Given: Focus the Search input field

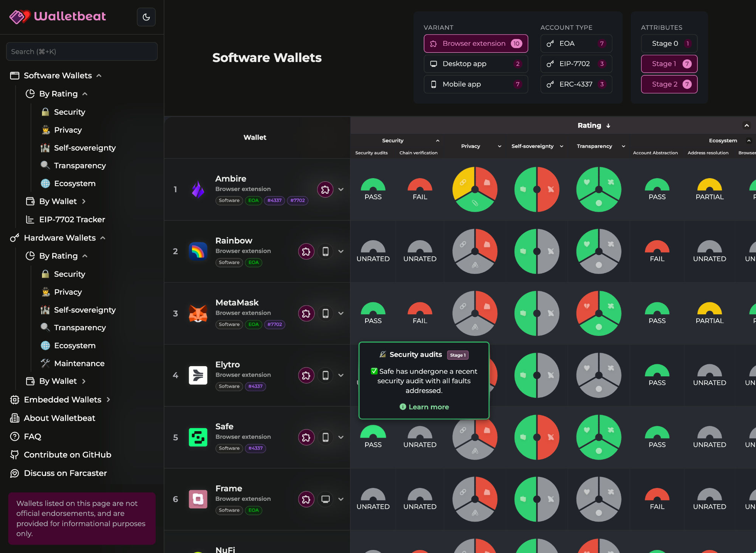Looking at the screenshot, I should pos(82,51).
